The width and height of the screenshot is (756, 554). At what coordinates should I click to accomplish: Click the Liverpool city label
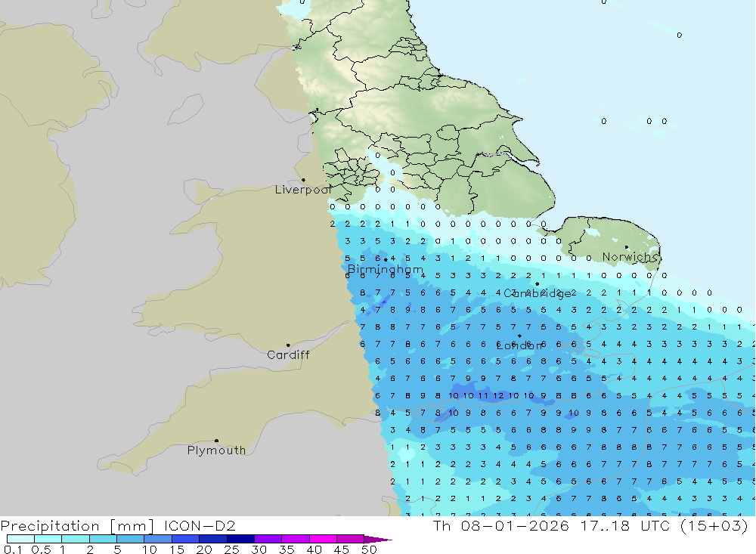pyautogui.click(x=303, y=190)
